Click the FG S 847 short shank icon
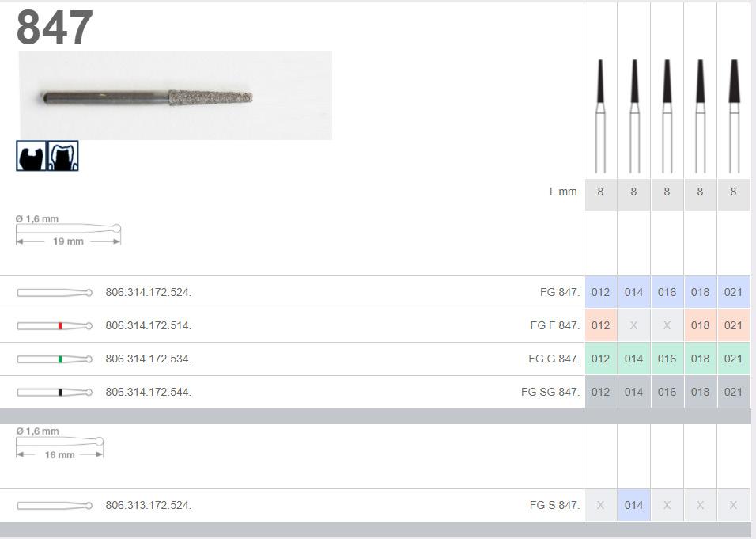 (55, 506)
